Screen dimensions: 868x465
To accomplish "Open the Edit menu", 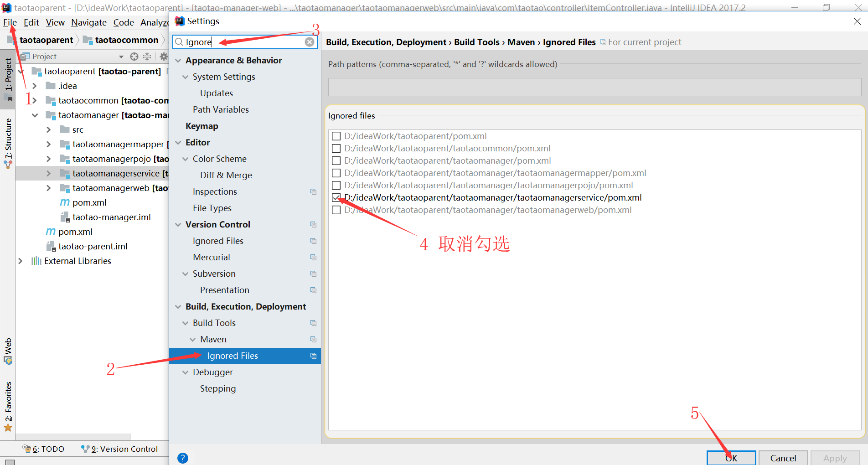I will (x=31, y=22).
